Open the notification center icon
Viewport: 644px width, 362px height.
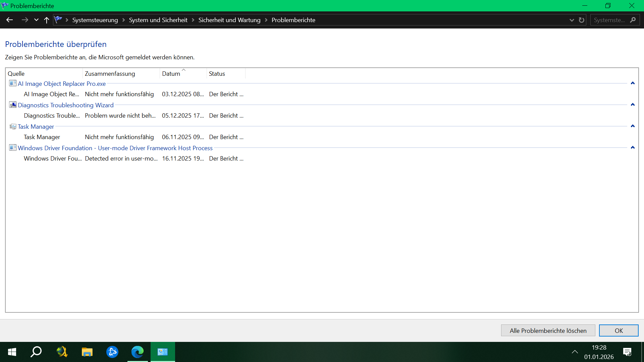pos(627,352)
